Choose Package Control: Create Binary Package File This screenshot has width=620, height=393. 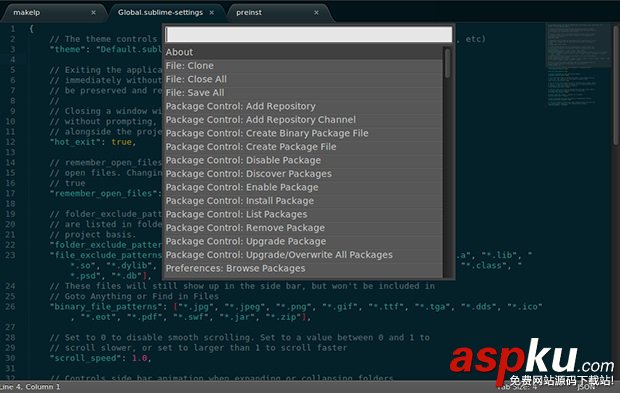click(303, 133)
